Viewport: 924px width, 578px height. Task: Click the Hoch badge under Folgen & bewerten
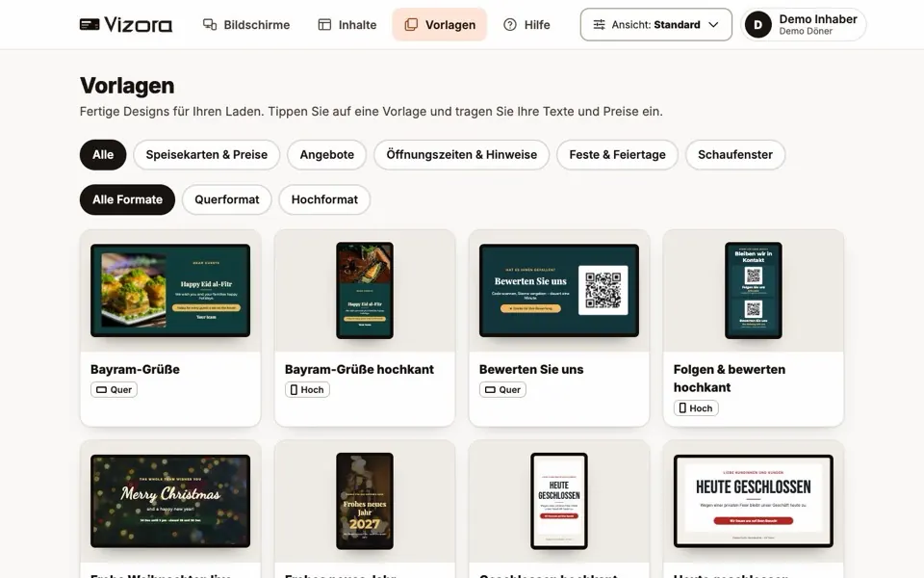tap(696, 408)
